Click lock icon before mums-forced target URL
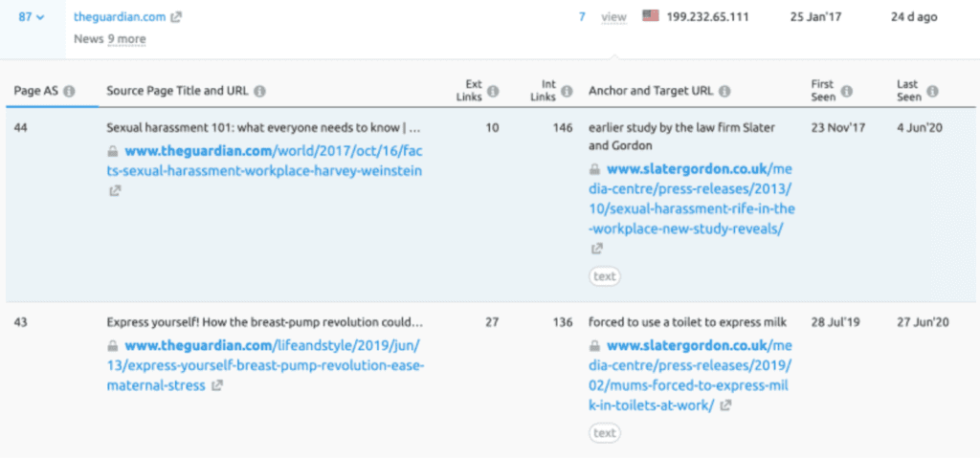The height and width of the screenshot is (458, 980). click(x=594, y=345)
